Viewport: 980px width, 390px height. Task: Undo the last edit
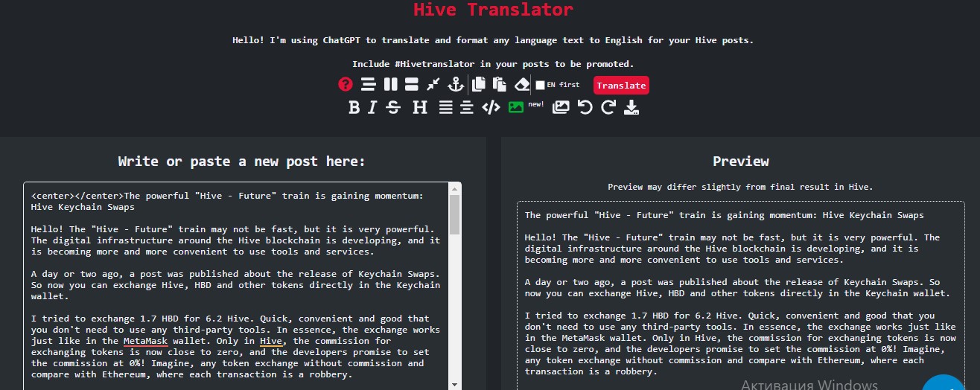pyautogui.click(x=585, y=107)
